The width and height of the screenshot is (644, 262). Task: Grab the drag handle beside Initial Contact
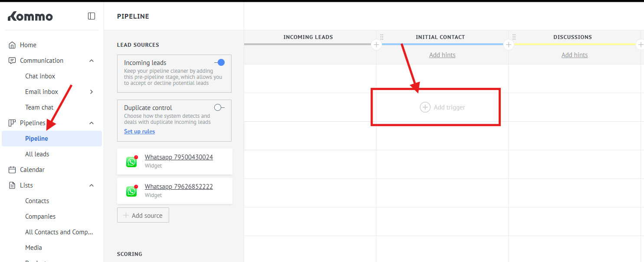click(x=382, y=37)
